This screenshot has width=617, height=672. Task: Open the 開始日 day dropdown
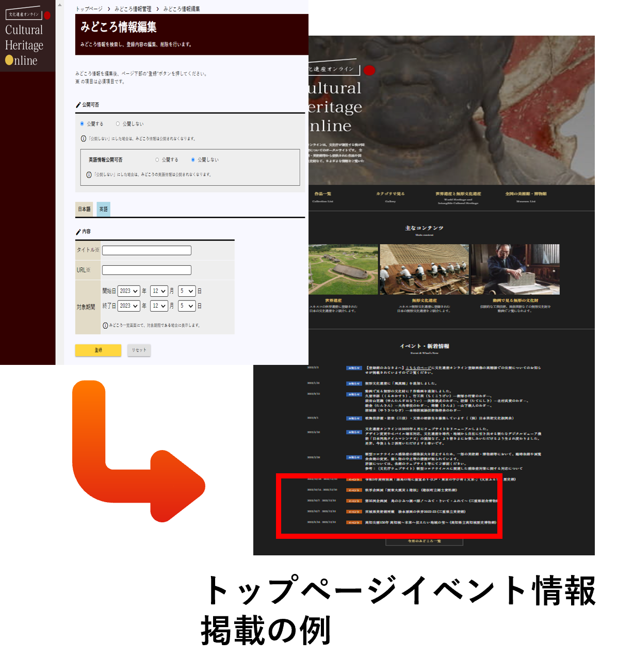(x=186, y=291)
